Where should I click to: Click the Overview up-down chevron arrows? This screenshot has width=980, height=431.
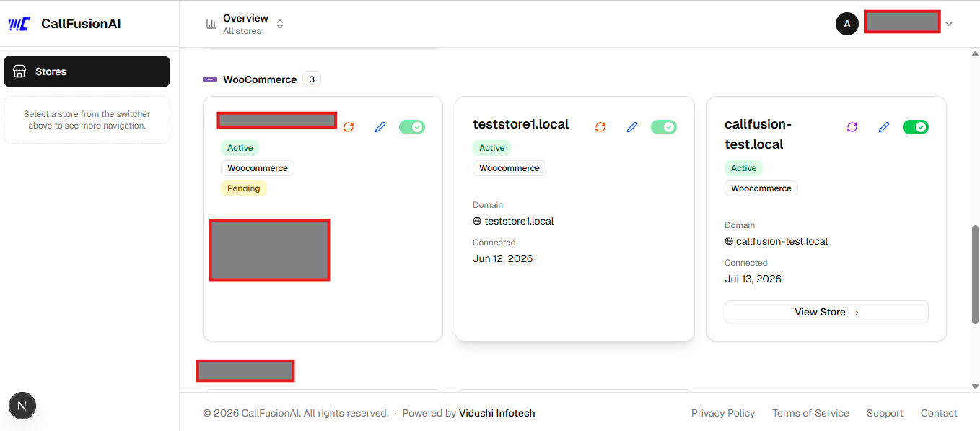[280, 24]
